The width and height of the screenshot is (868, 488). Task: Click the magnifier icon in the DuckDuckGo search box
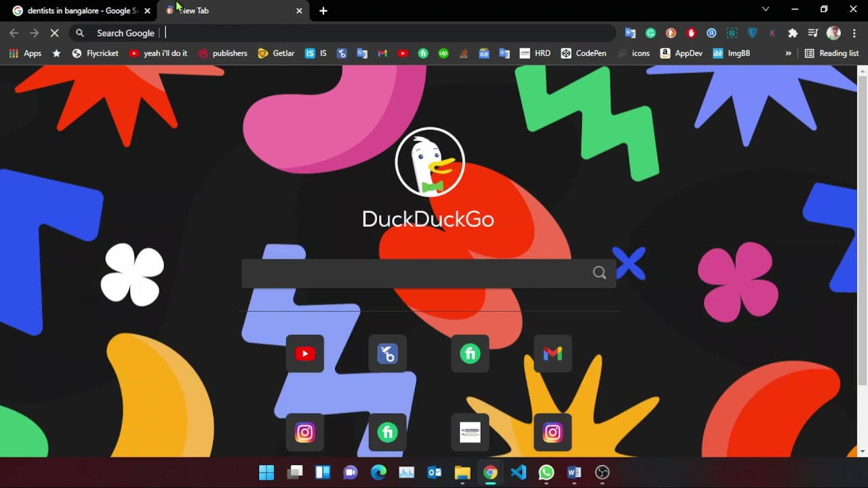(599, 272)
